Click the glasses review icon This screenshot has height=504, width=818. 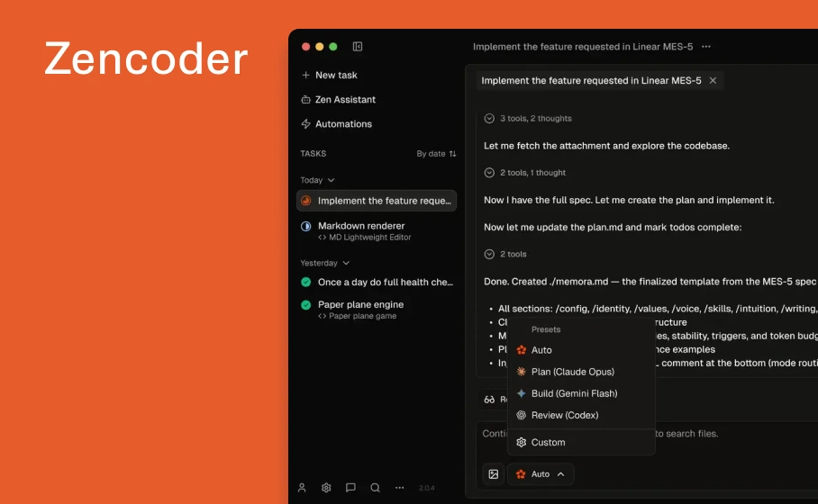(x=489, y=400)
